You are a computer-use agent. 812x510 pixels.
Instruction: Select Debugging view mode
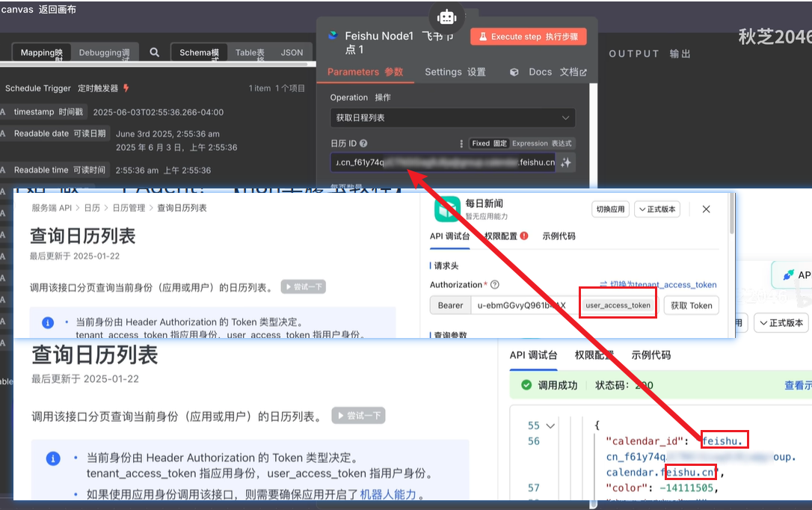click(104, 52)
